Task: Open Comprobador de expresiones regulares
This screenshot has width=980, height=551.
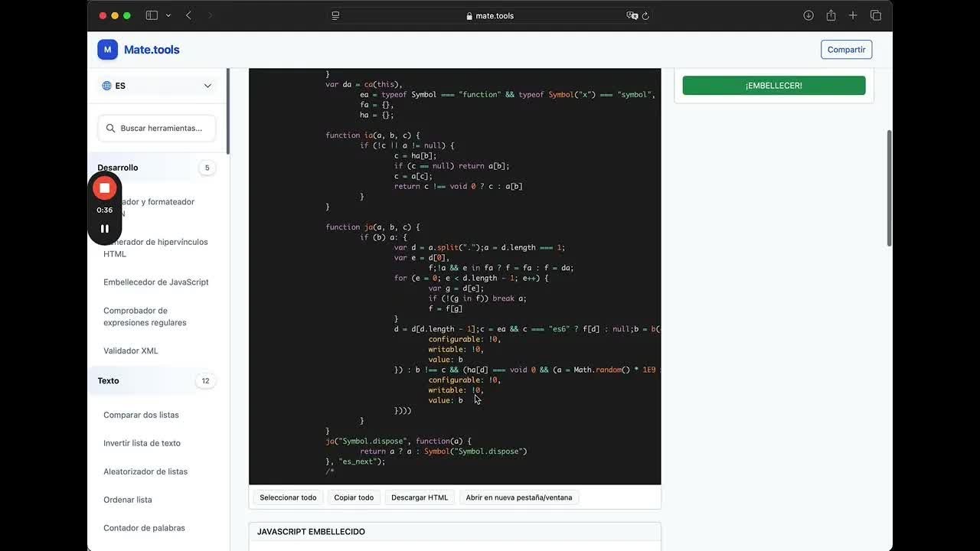Action: click(x=157, y=317)
